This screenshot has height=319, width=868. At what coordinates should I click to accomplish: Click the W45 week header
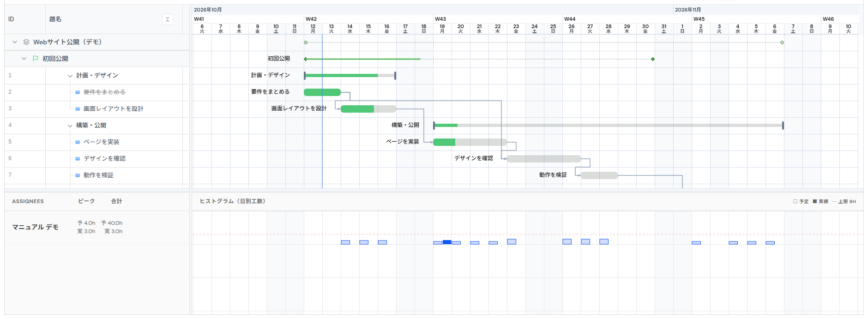[x=756, y=19]
